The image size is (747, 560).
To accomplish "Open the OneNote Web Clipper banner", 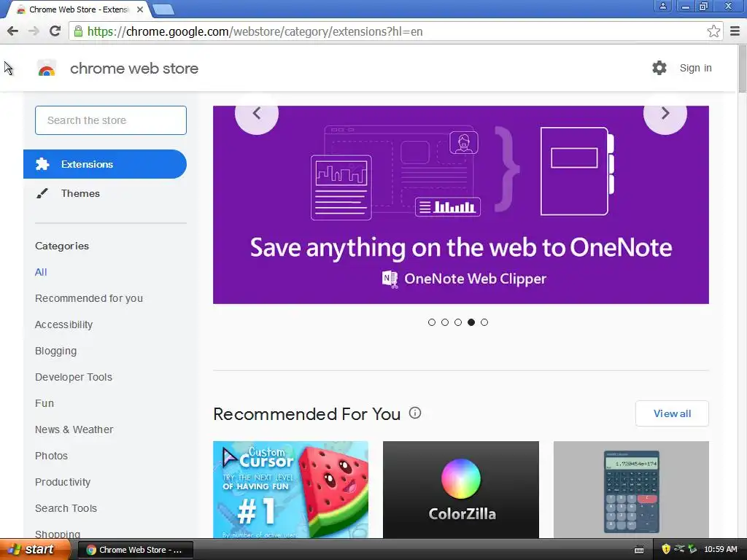I will point(461,205).
